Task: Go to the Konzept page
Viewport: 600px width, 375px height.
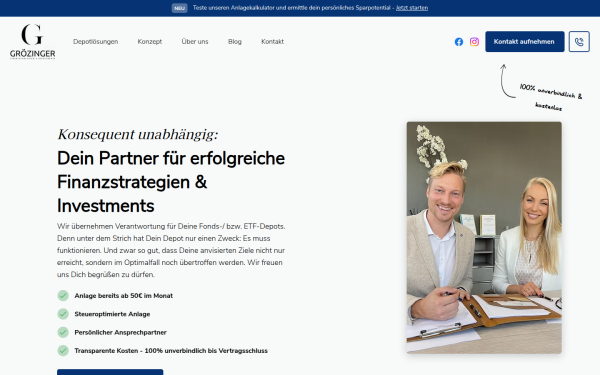Action: pos(150,41)
